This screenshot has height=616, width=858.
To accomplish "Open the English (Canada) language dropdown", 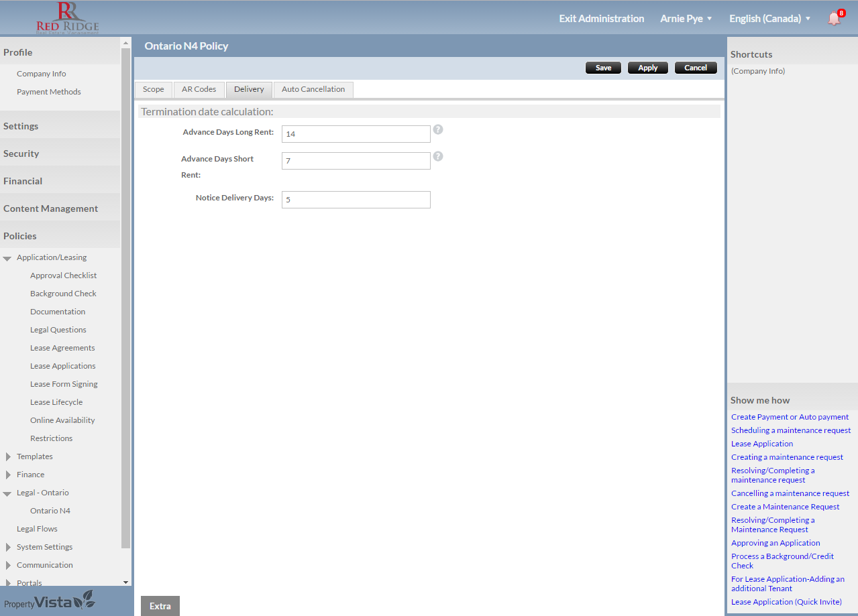I will [769, 19].
